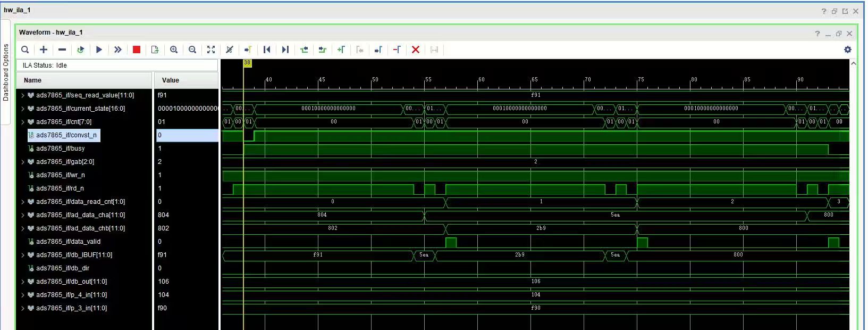This screenshot has height=330, width=868.
Task: Jump to next transition icon
Action: tap(322, 49)
